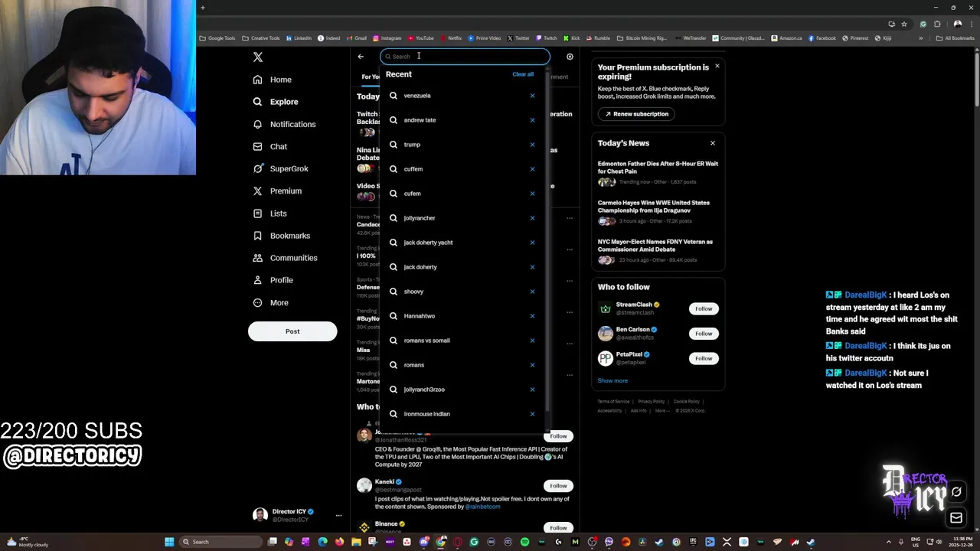Screen dimensions: 980x551
Task: Click Renew subscription button
Action: (x=636, y=114)
